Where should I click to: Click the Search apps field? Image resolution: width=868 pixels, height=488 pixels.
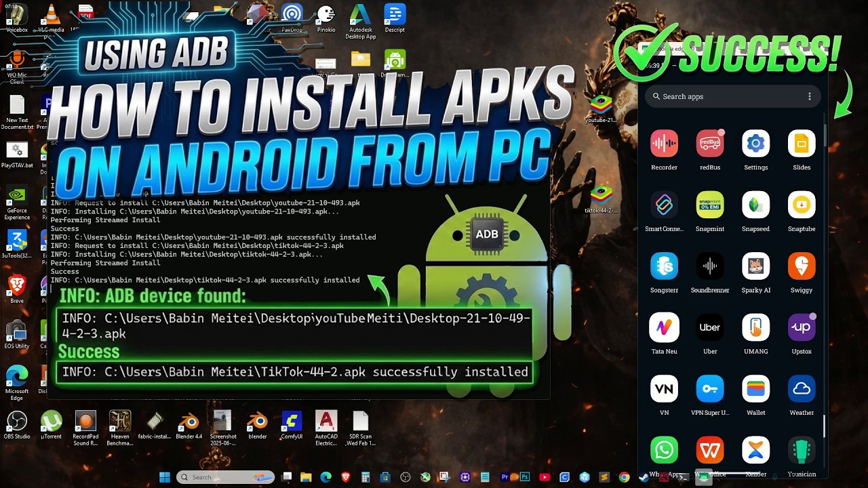(732, 96)
